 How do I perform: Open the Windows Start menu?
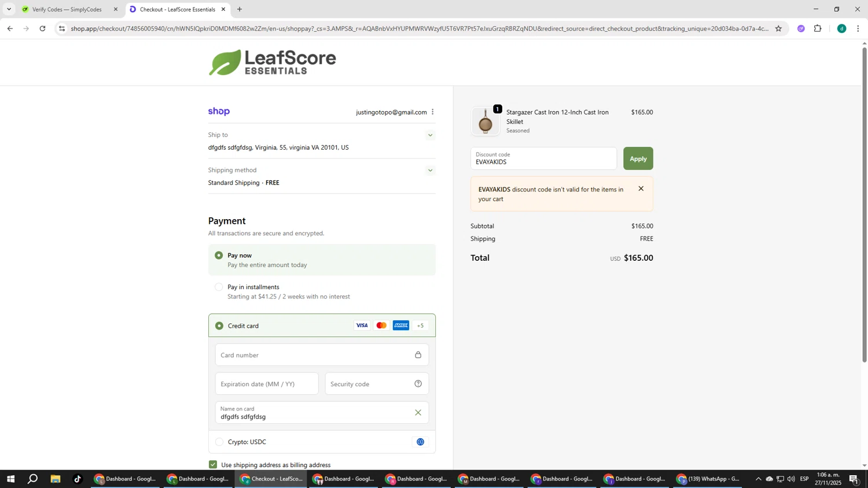pos(10,479)
